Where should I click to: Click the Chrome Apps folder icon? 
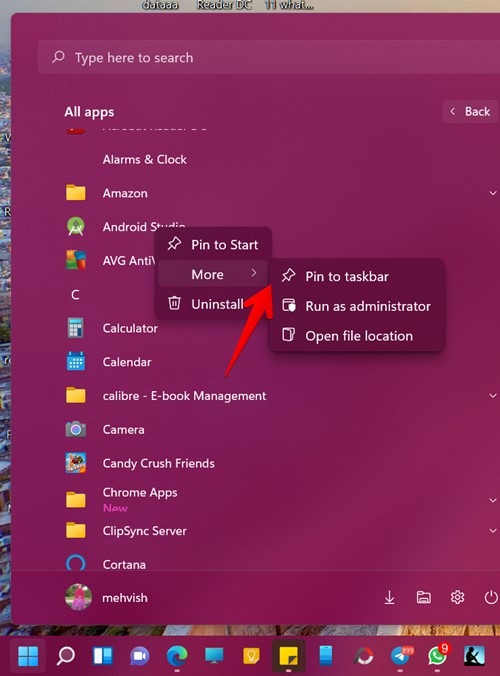point(76,500)
